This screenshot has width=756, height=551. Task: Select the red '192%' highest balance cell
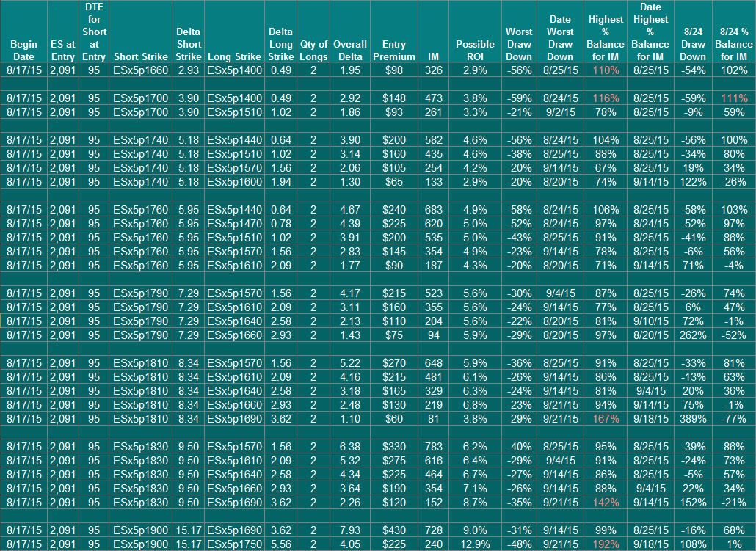point(606,544)
